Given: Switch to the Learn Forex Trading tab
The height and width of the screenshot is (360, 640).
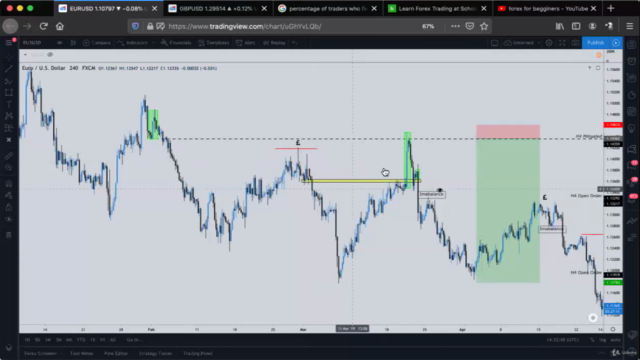Looking at the screenshot, I should (x=438, y=8).
